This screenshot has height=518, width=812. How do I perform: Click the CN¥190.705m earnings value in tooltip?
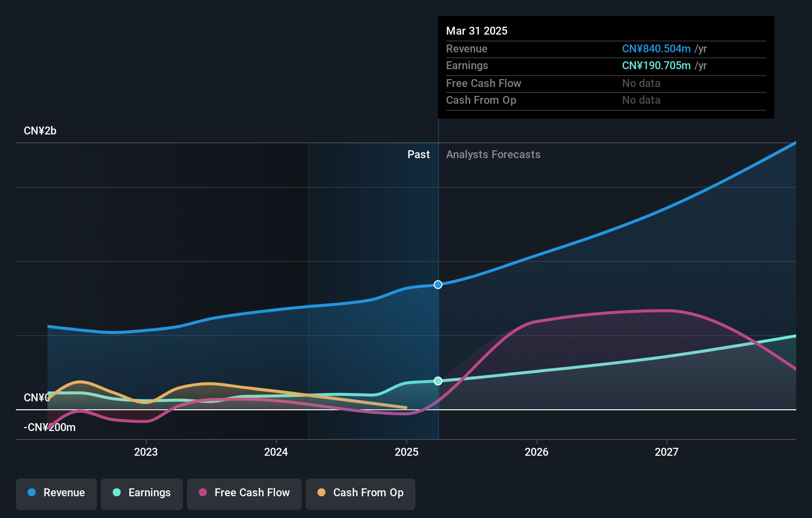tap(656, 66)
